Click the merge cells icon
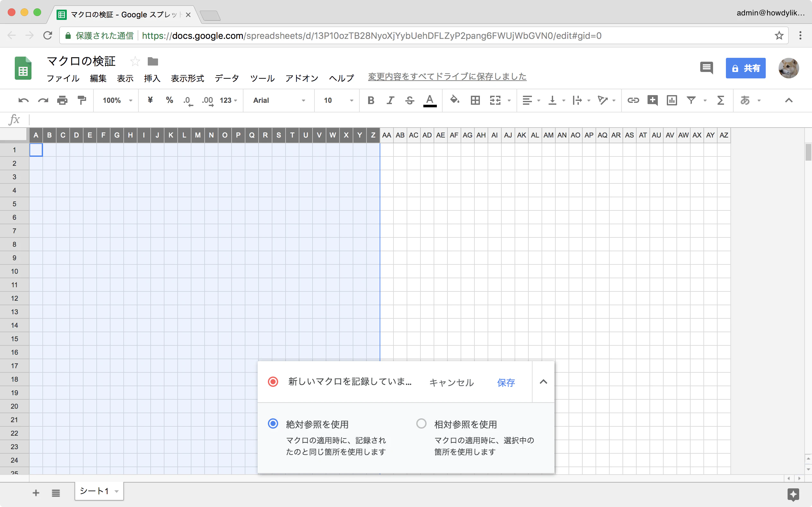 pos(495,100)
